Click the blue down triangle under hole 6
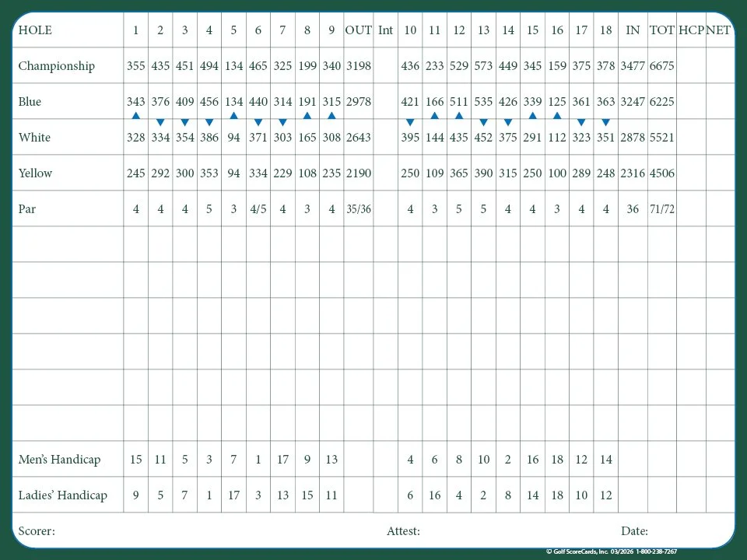Viewport: 747px width, 560px height. (x=258, y=122)
